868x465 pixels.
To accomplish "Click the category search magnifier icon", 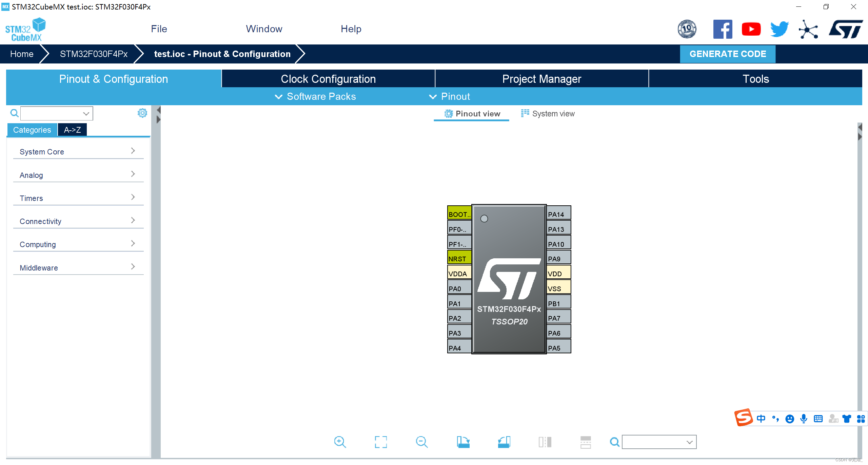I will pos(14,113).
